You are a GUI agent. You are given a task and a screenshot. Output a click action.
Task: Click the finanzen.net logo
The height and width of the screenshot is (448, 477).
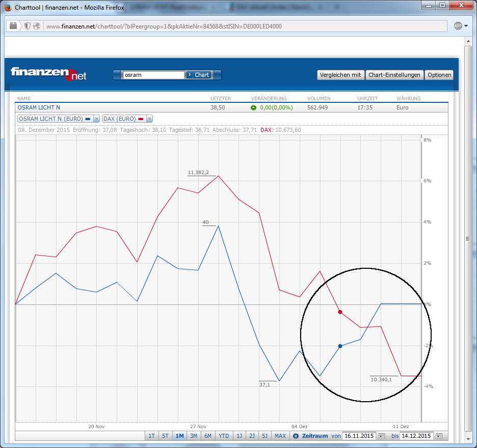coord(48,74)
